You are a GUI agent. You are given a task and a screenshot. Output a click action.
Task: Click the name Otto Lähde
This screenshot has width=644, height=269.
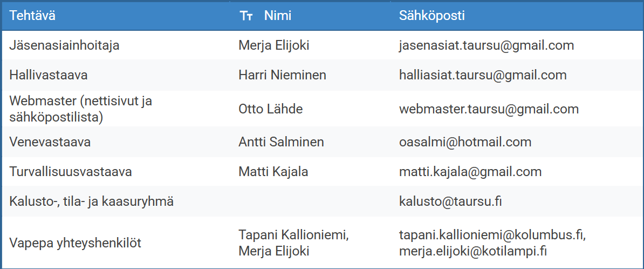click(270, 109)
